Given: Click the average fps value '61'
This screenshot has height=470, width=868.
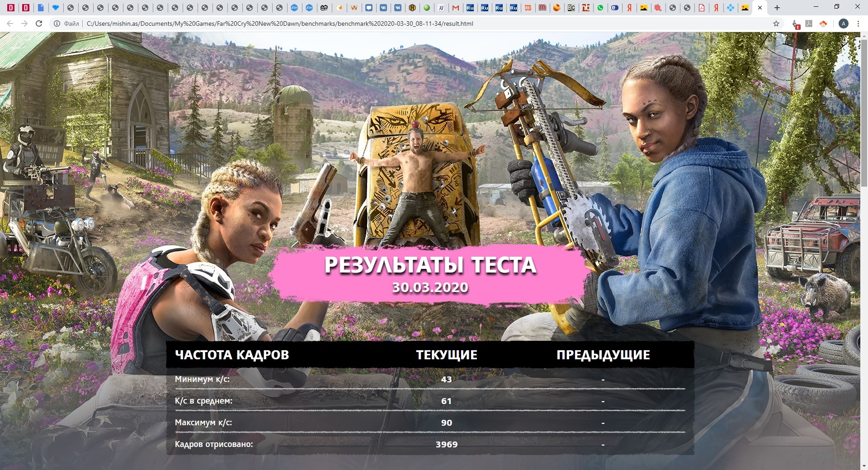Looking at the screenshot, I should coord(447,401).
